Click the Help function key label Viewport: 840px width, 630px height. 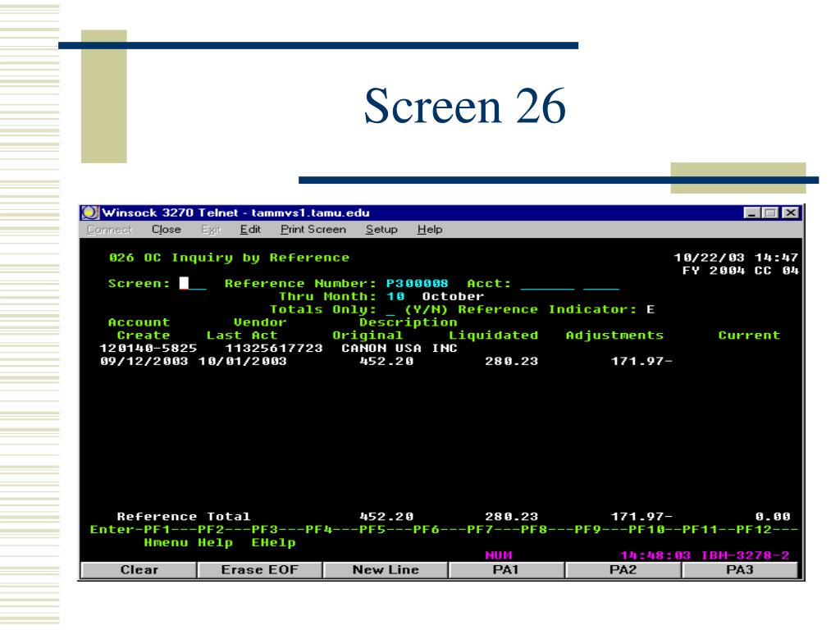[x=216, y=543]
